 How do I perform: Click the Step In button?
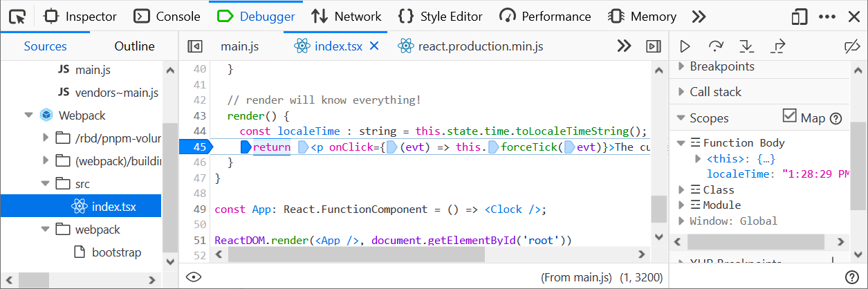click(746, 46)
